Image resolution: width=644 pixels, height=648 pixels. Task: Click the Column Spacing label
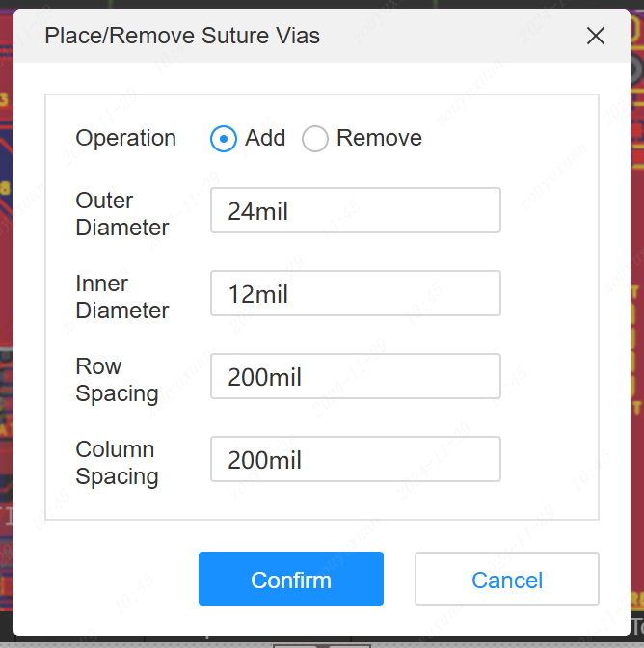(117, 463)
